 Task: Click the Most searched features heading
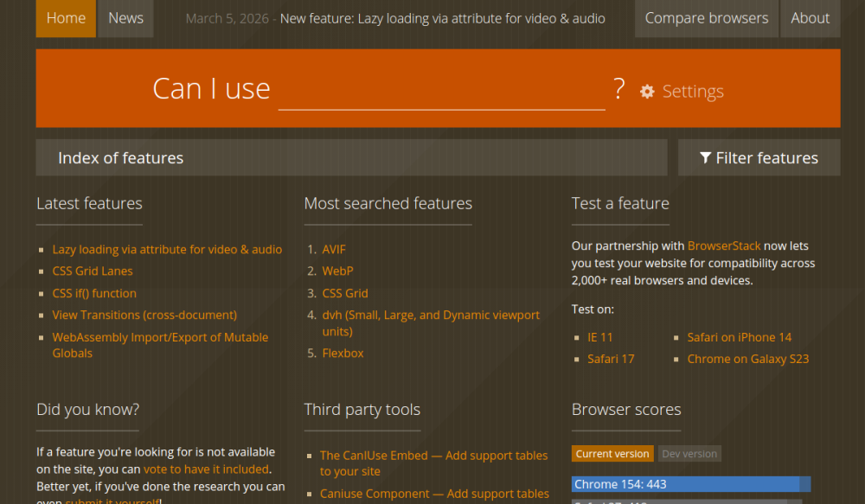point(388,203)
